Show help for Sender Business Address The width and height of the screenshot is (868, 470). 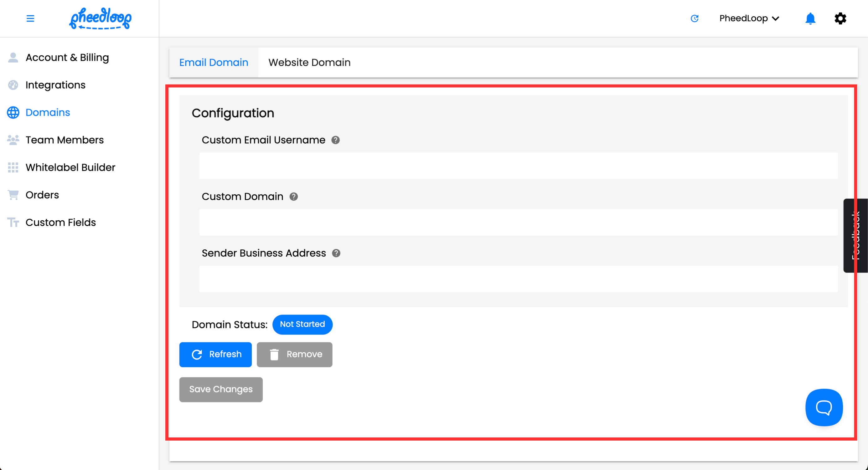336,253
